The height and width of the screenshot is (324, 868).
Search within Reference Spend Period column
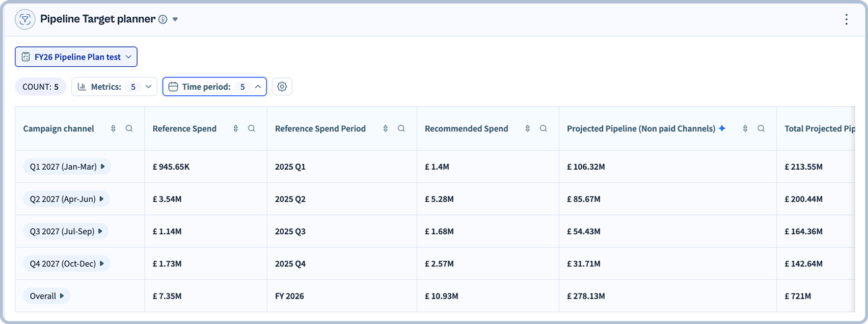(401, 129)
